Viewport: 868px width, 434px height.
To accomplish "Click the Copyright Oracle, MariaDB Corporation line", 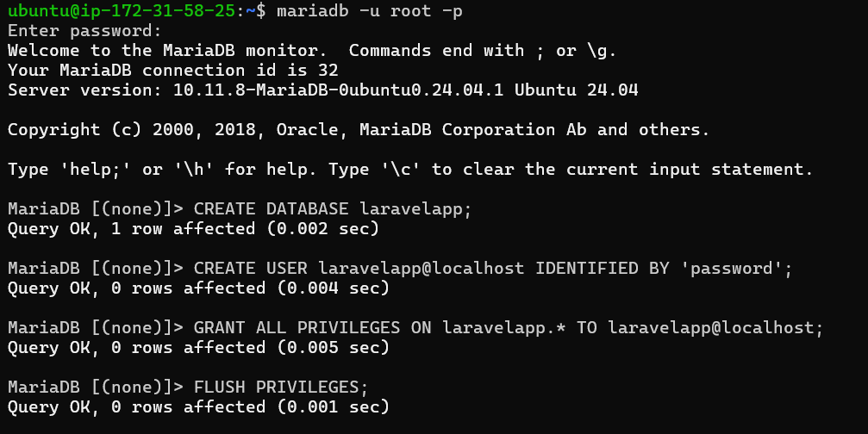I will [359, 130].
